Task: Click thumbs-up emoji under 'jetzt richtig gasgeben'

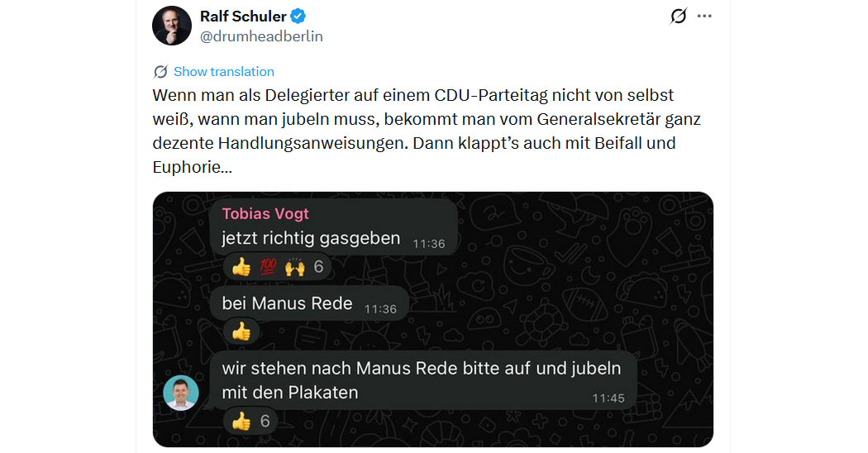Action: (241, 267)
